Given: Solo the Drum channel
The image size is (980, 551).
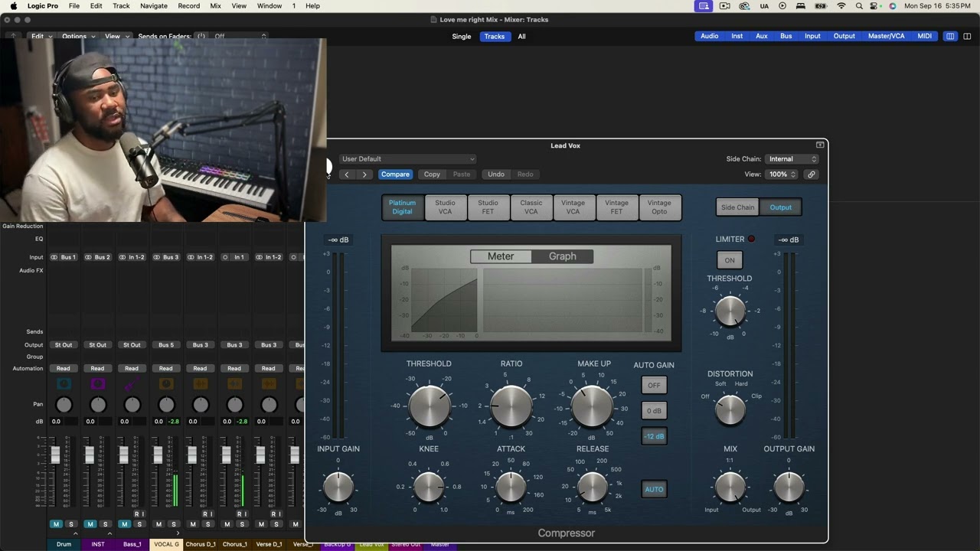Looking at the screenshot, I should 71,524.
